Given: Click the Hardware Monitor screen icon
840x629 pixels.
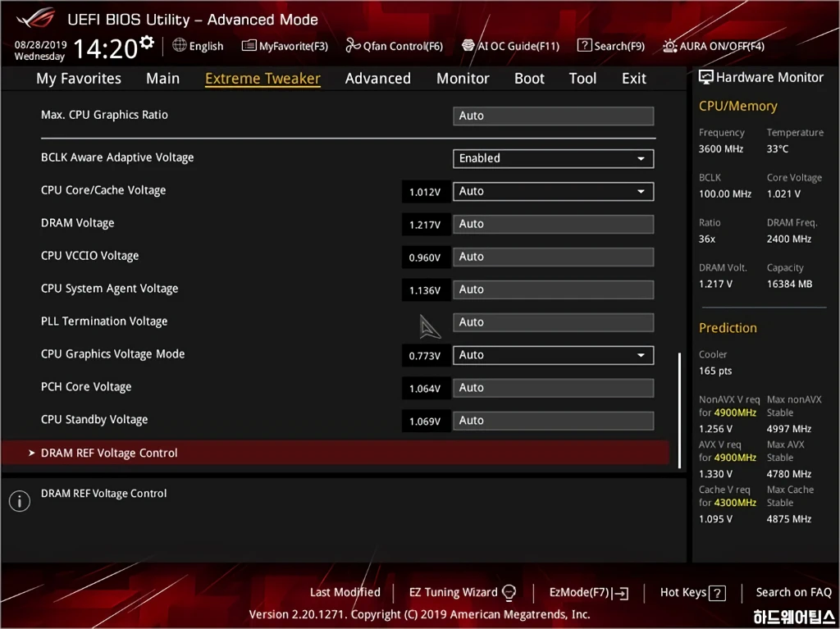Looking at the screenshot, I should pos(706,77).
